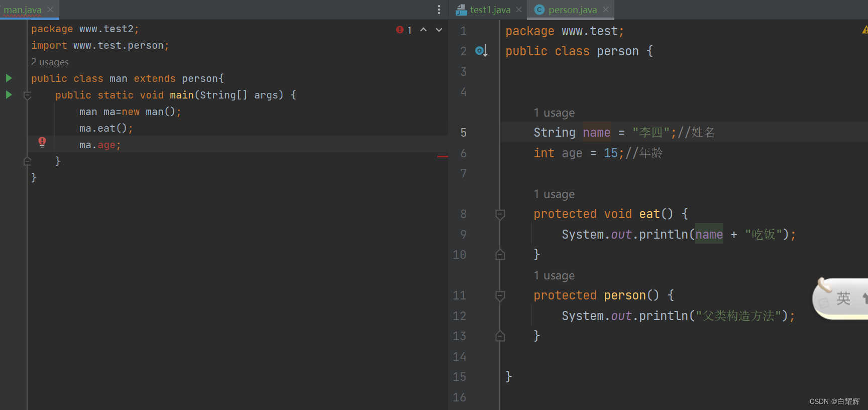Image resolution: width=868 pixels, height=410 pixels.
Task: Click 'ma.eat();' statement
Action: point(106,129)
